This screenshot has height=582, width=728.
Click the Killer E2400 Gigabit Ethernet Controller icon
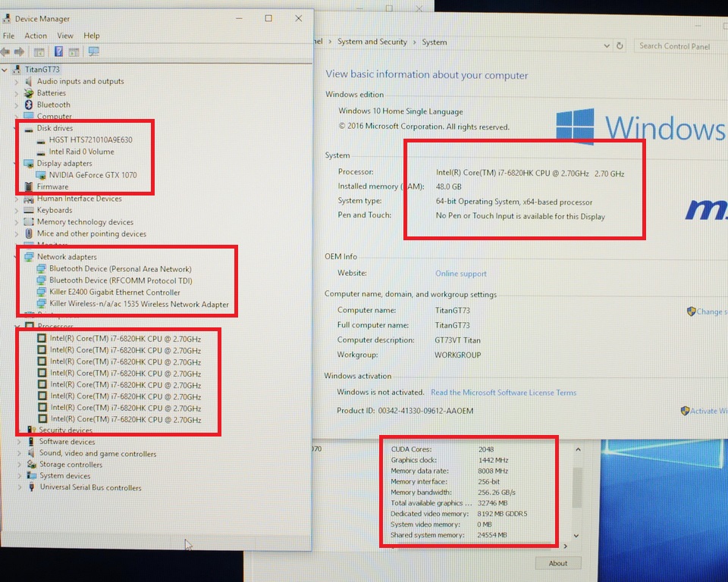coord(41,292)
